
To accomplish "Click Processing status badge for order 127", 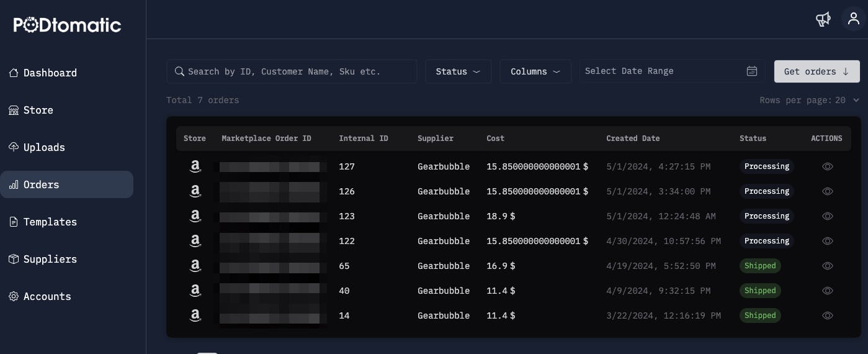I will pos(767,166).
